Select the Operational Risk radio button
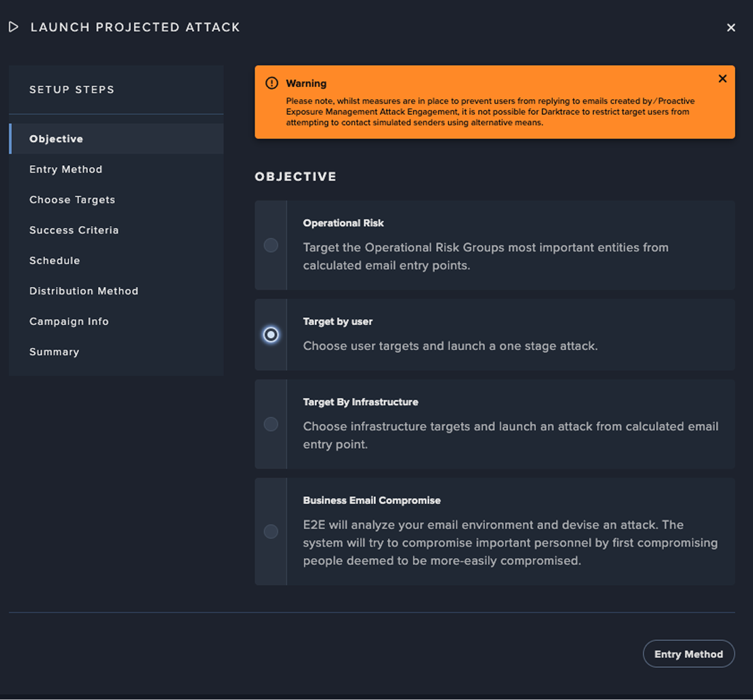The height and width of the screenshot is (700, 753). (271, 245)
